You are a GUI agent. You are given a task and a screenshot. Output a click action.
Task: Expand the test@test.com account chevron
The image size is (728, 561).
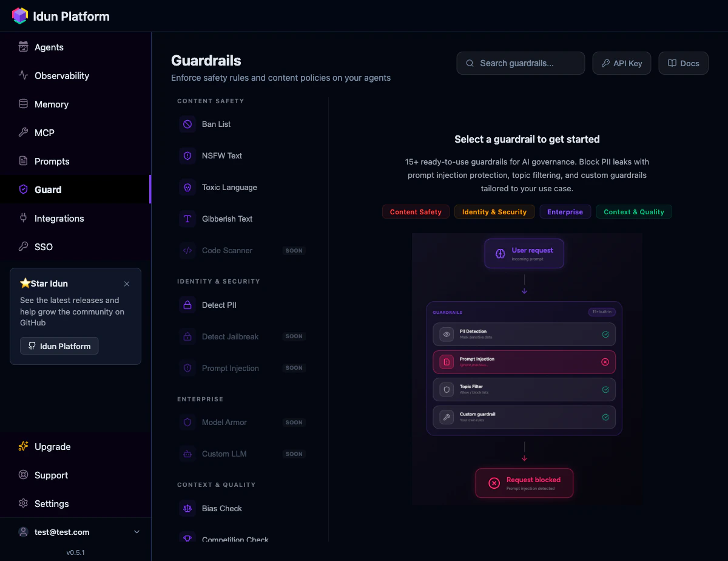(x=136, y=532)
